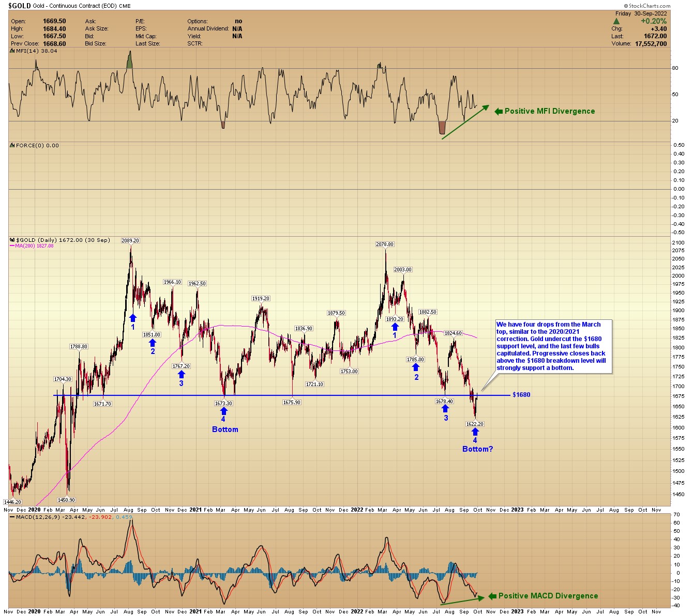The image size is (693, 616).
Task: Click the blue arrow below the 1767.20 label
Action: click(x=182, y=374)
